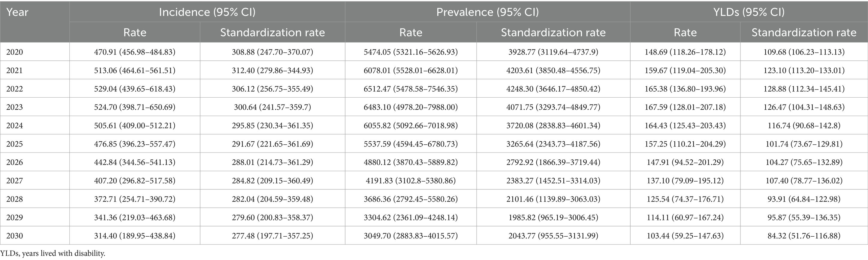Click the YLDs footnote text
The height and width of the screenshot is (260, 868).
point(53,253)
